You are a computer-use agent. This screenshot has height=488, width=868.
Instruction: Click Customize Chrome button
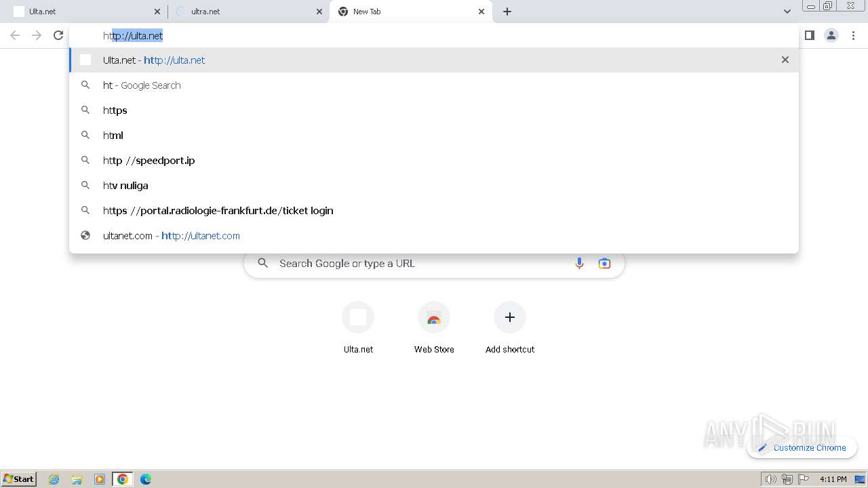(x=802, y=447)
